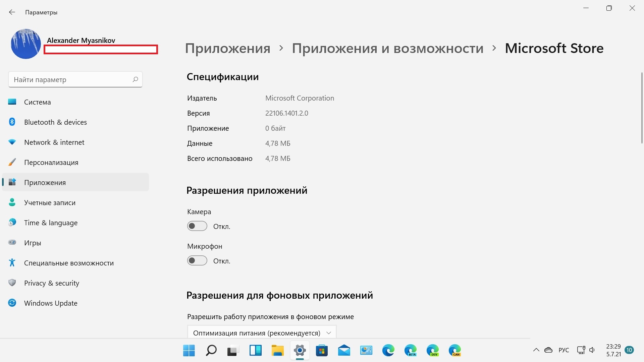Go back with the arrow icon

(12, 12)
